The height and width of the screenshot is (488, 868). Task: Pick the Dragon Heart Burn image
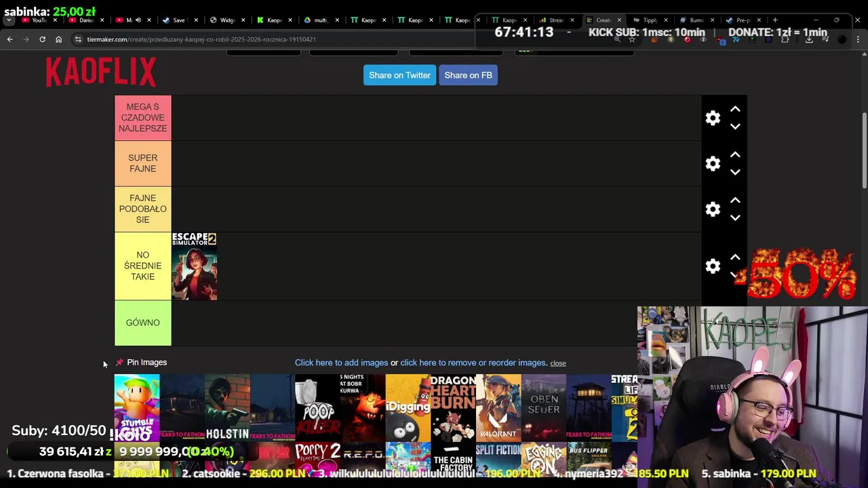tap(453, 407)
